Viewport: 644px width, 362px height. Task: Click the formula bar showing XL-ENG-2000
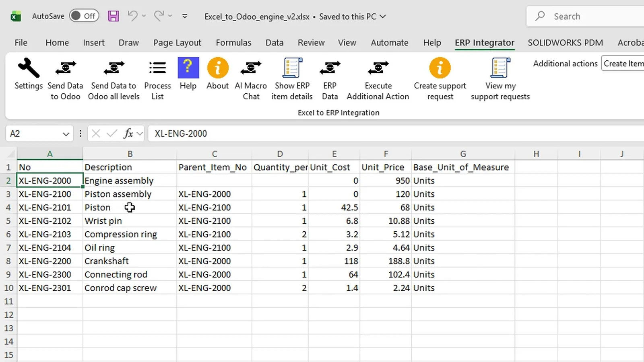coord(396,134)
